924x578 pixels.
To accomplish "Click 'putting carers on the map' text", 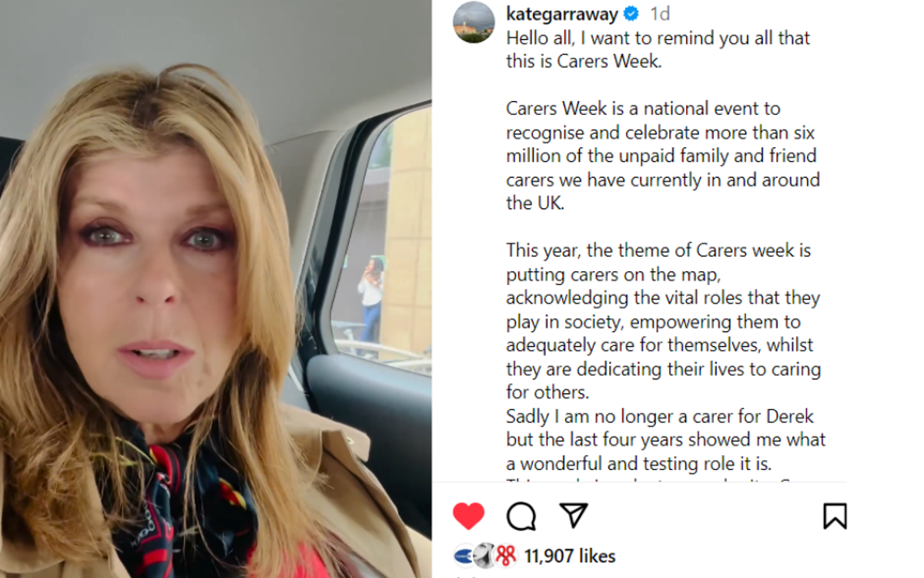I will point(613,274).
